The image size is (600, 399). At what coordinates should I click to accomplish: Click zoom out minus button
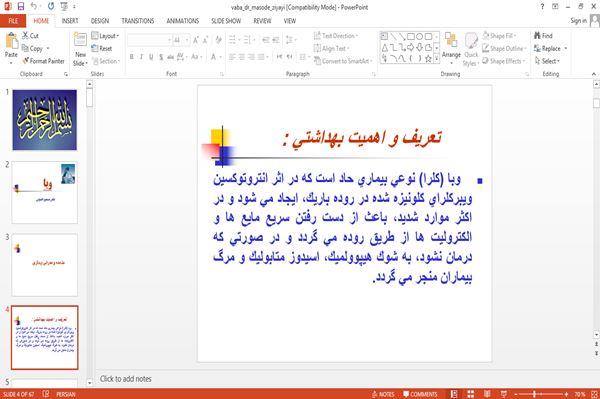click(516, 394)
